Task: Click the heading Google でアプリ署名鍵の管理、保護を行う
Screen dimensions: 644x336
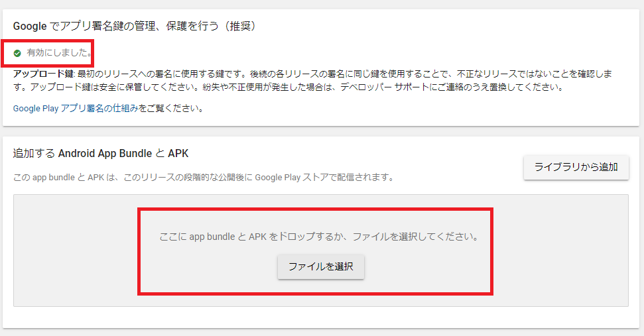Action: (135, 27)
